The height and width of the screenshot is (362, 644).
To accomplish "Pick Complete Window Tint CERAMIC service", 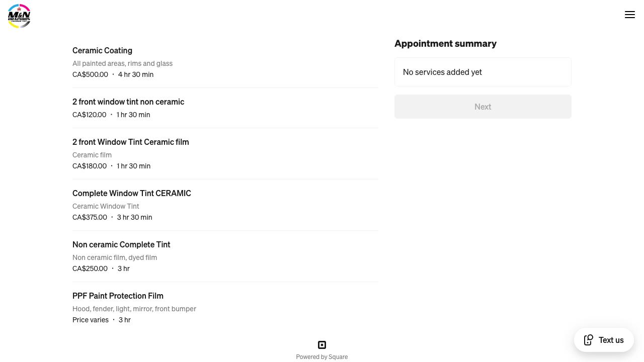I will (x=132, y=193).
